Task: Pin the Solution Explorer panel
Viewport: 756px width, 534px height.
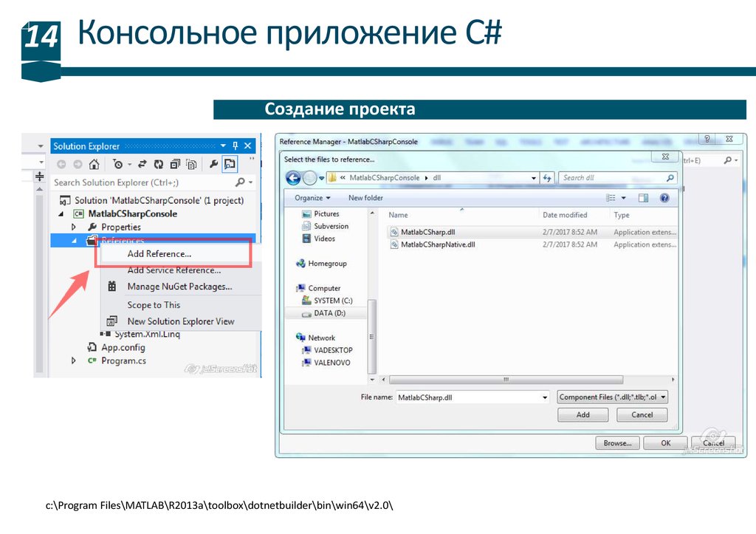Action: pyautogui.click(x=236, y=146)
